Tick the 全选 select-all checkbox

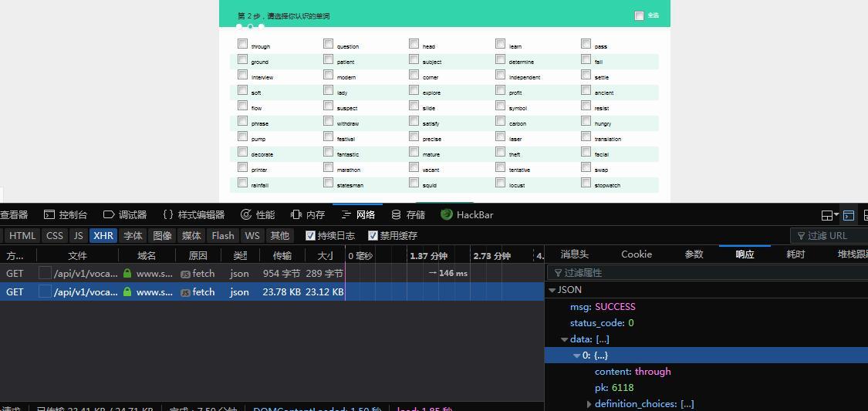(x=640, y=15)
